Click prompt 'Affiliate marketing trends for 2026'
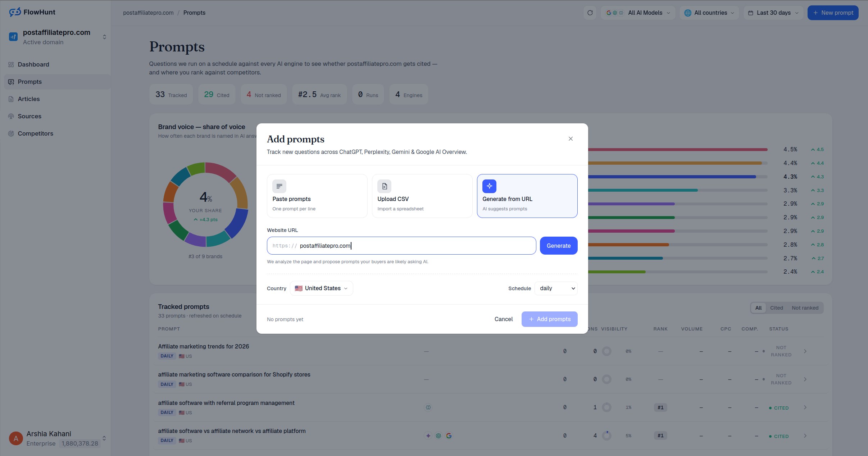 point(204,346)
